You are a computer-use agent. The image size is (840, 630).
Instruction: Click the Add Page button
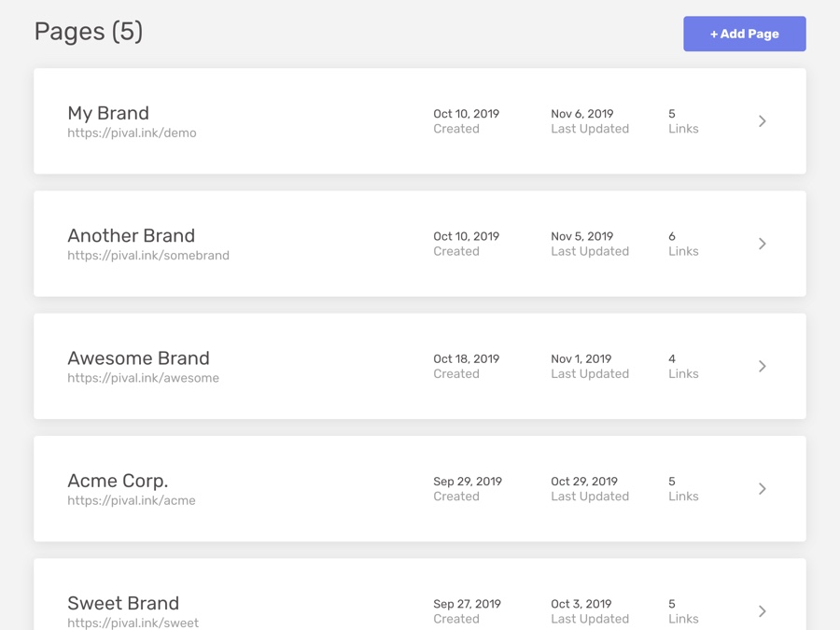(744, 34)
